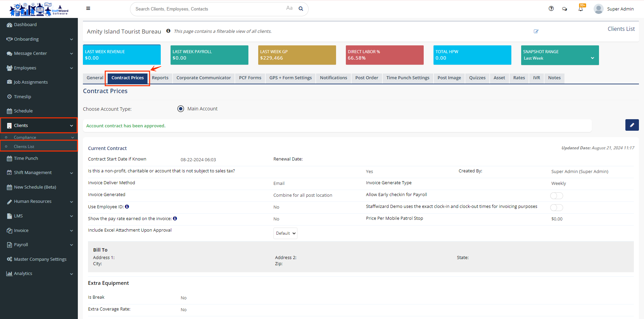This screenshot has width=644, height=319.
Task: Switch to the Reports tab
Action: pyautogui.click(x=160, y=78)
